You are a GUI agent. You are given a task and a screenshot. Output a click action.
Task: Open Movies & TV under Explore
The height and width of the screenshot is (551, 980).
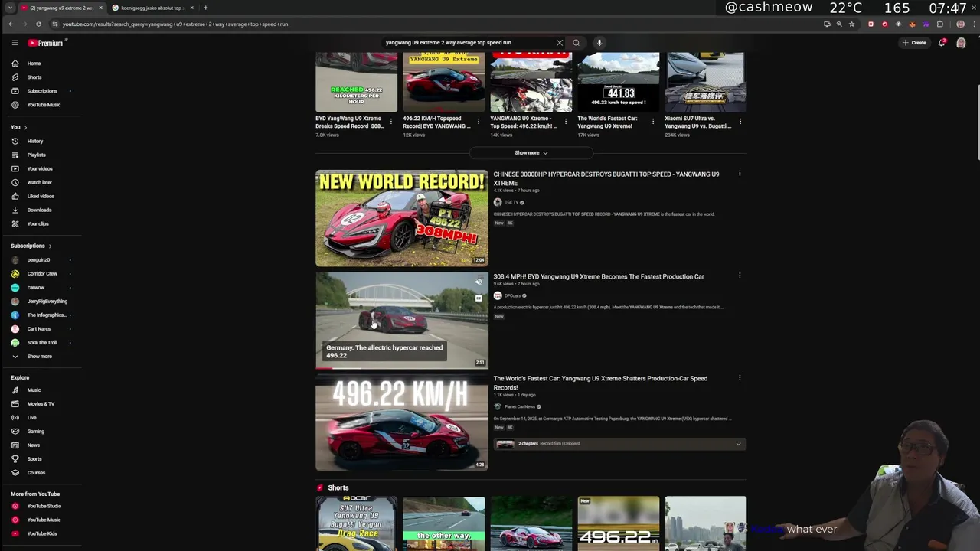click(41, 404)
